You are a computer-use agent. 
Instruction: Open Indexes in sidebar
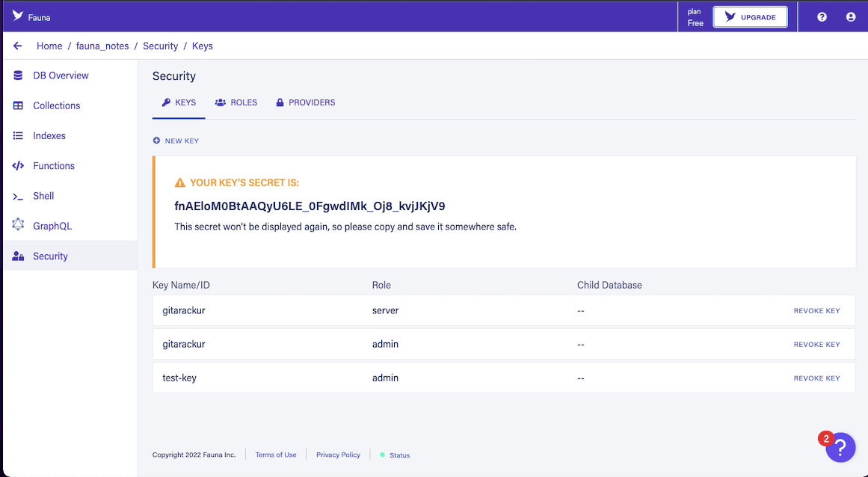tap(70, 135)
